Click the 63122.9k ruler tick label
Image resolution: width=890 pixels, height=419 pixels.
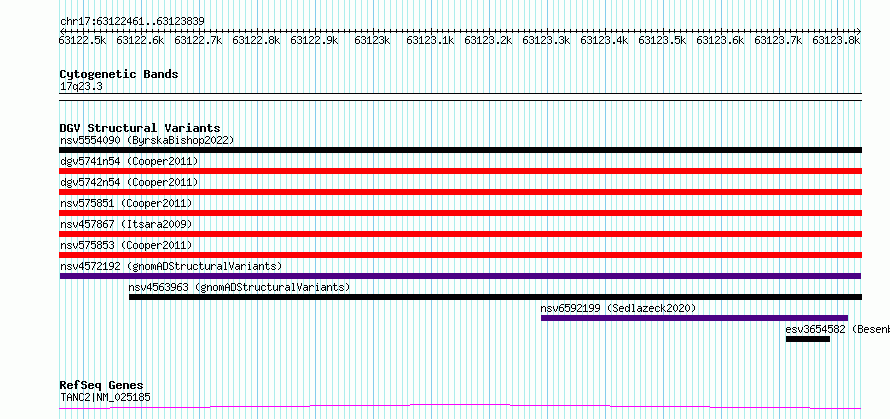coord(314,40)
